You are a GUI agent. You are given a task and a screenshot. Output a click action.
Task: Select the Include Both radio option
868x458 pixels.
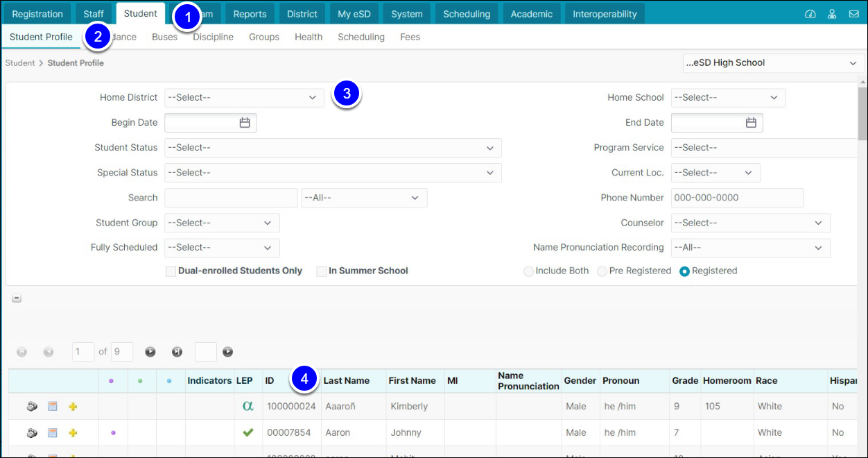(528, 271)
